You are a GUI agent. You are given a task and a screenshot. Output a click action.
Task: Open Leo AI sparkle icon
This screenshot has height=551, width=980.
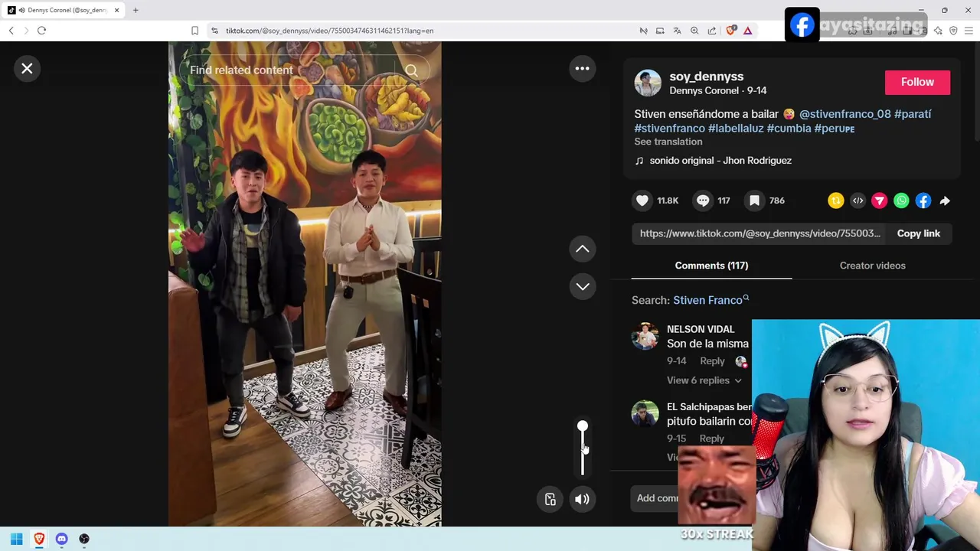[x=938, y=31]
